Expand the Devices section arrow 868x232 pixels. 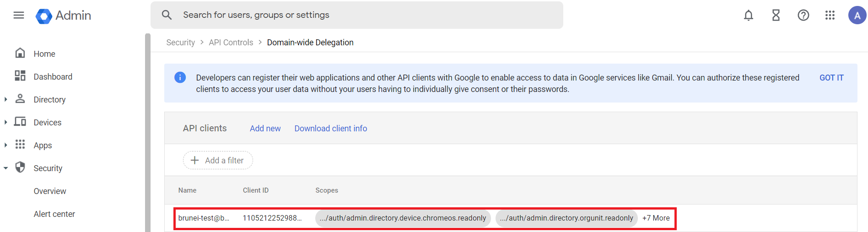pos(5,122)
